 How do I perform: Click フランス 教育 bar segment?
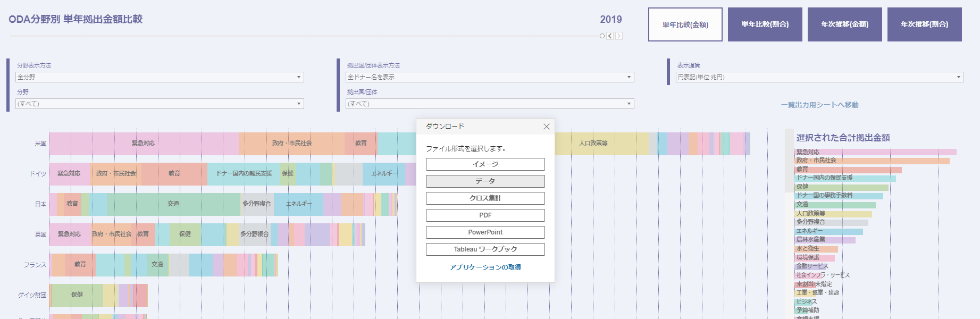click(x=80, y=265)
